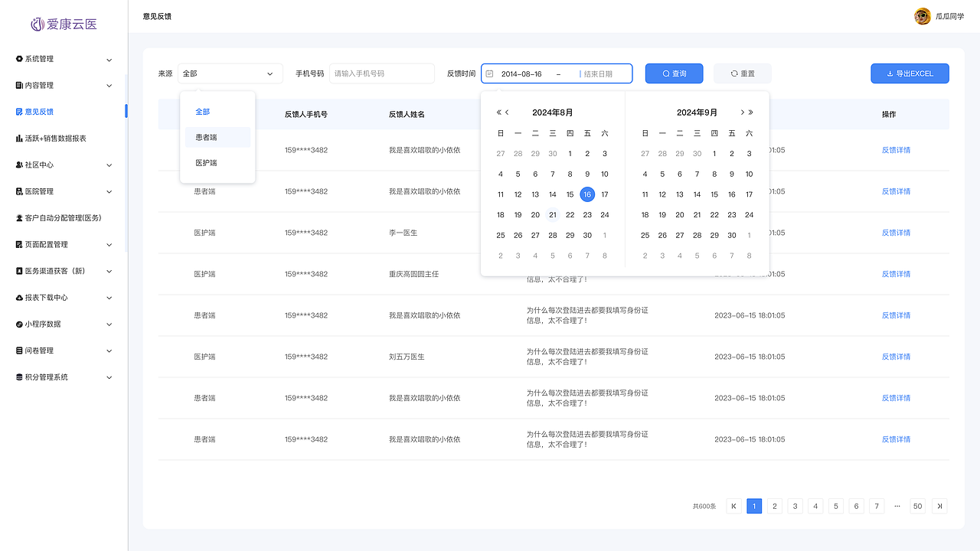Click the 医院管理 sidebar icon

pyautogui.click(x=19, y=191)
